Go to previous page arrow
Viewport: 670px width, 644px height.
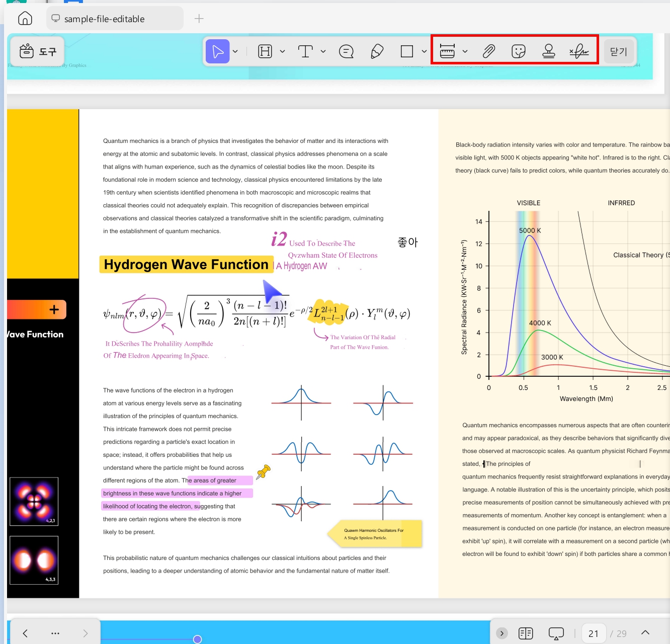click(25, 633)
